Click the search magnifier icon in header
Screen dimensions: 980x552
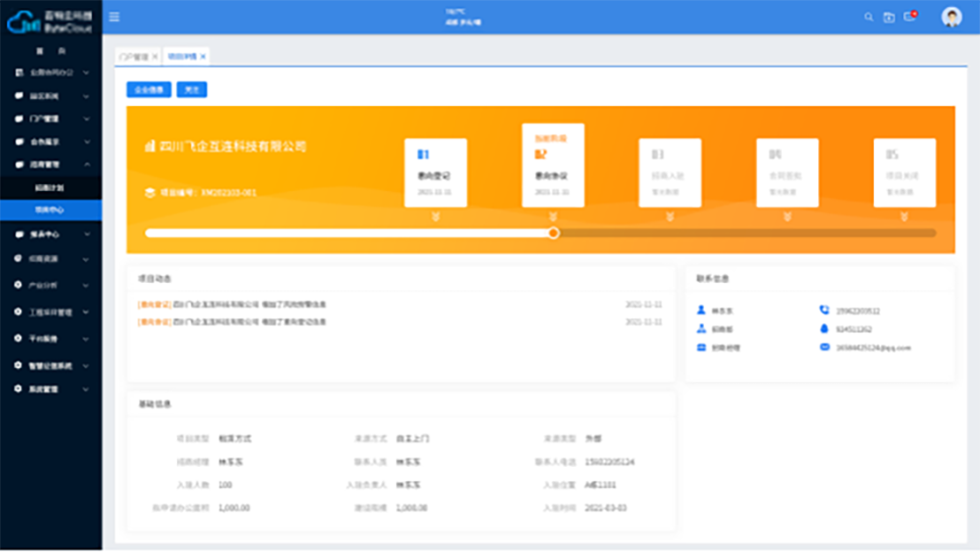[869, 17]
